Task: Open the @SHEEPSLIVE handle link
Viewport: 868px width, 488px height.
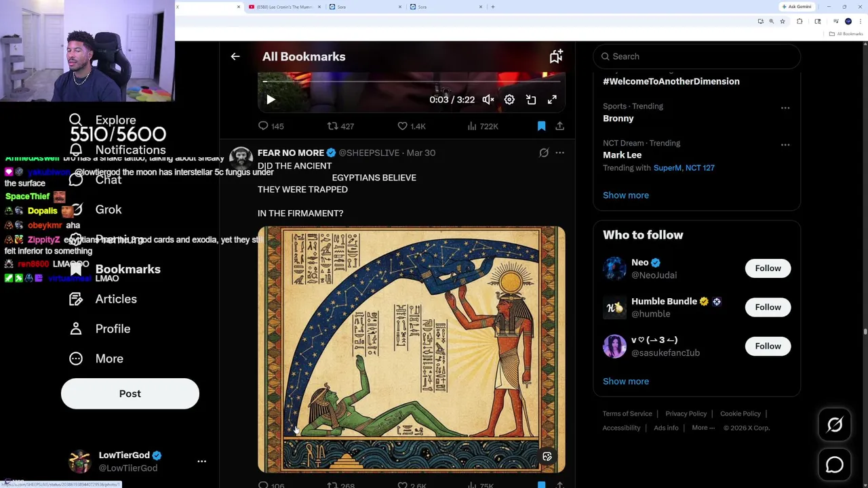Action: click(369, 153)
